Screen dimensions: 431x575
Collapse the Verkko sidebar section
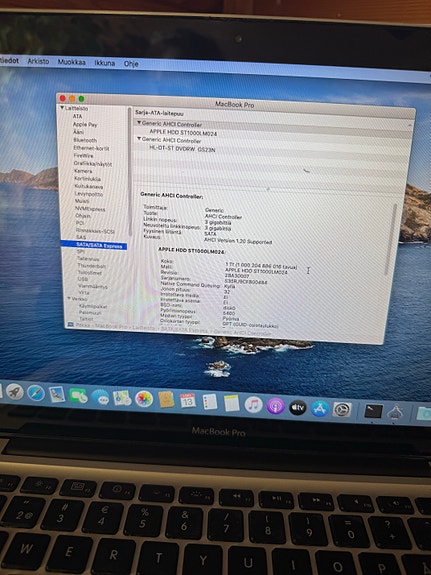[x=69, y=299]
